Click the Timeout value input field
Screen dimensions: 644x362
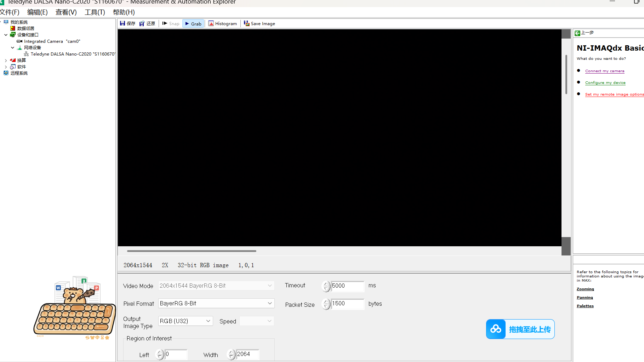(x=347, y=286)
